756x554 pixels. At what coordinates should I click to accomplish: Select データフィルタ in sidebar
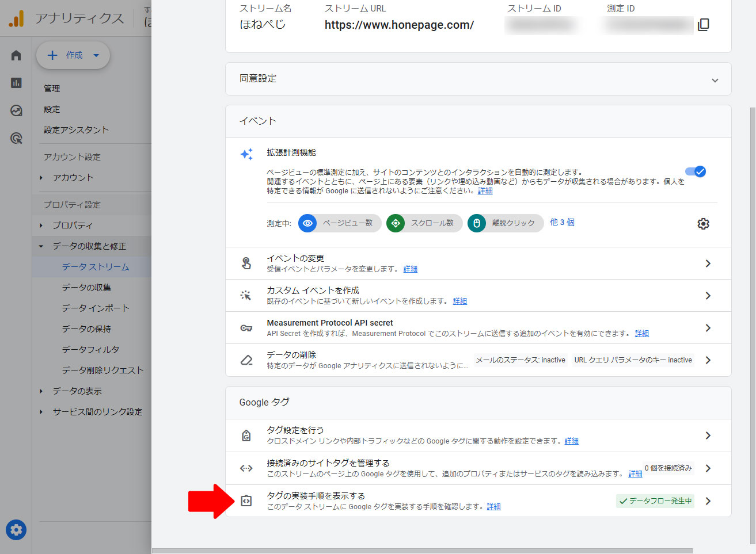pos(91,350)
